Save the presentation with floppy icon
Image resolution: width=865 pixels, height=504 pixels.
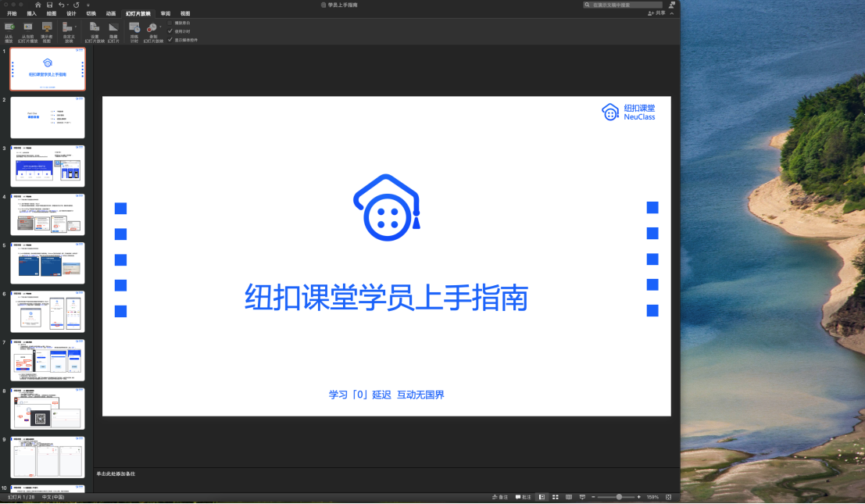50,5
